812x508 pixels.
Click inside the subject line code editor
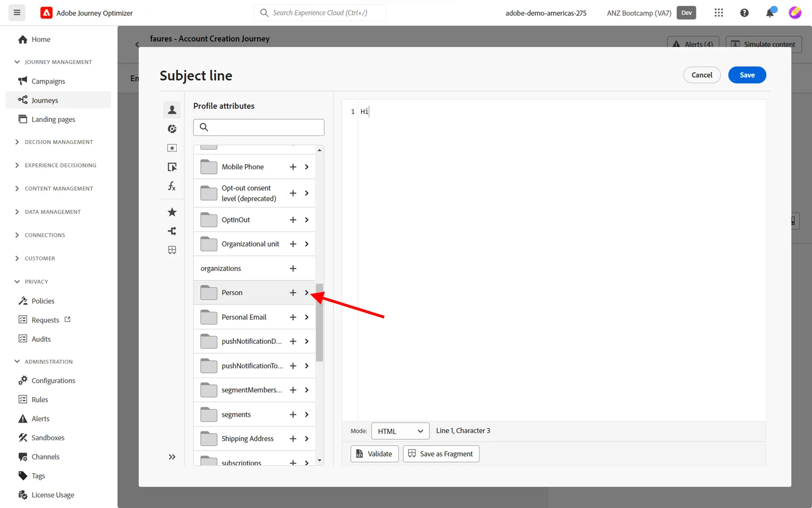point(562,261)
